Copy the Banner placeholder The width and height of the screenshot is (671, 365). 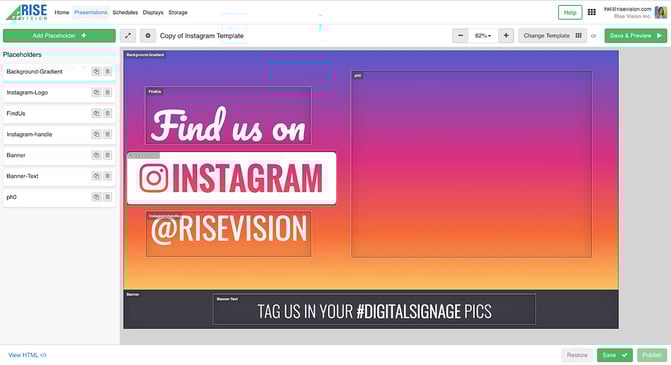coord(96,155)
